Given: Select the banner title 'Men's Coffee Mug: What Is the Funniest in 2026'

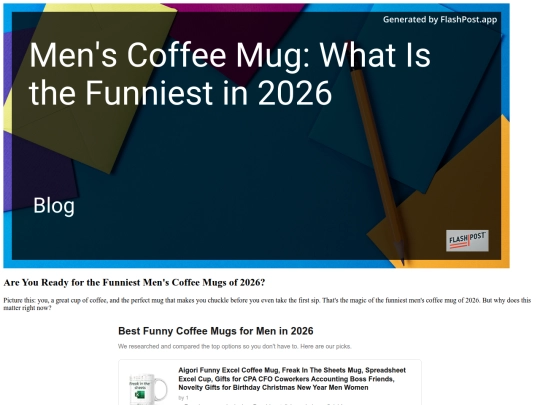Looking at the screenshot, I should tap(230, 74).
